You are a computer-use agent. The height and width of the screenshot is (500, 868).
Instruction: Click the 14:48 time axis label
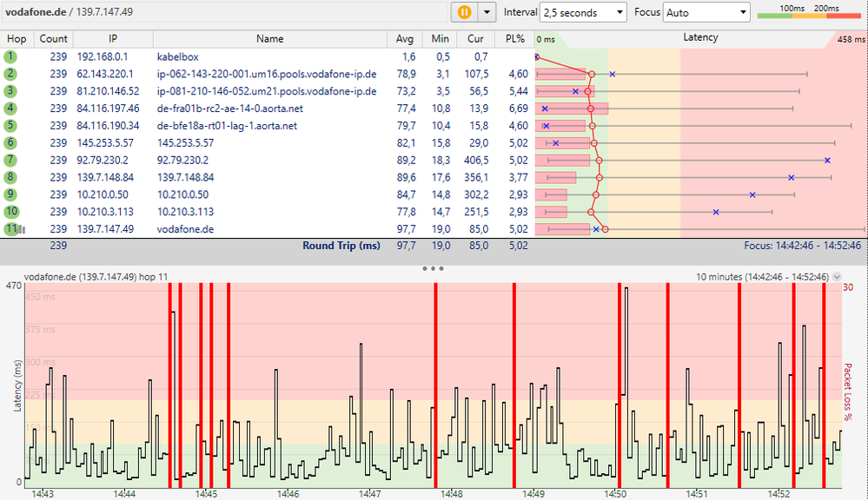[451, 493]
